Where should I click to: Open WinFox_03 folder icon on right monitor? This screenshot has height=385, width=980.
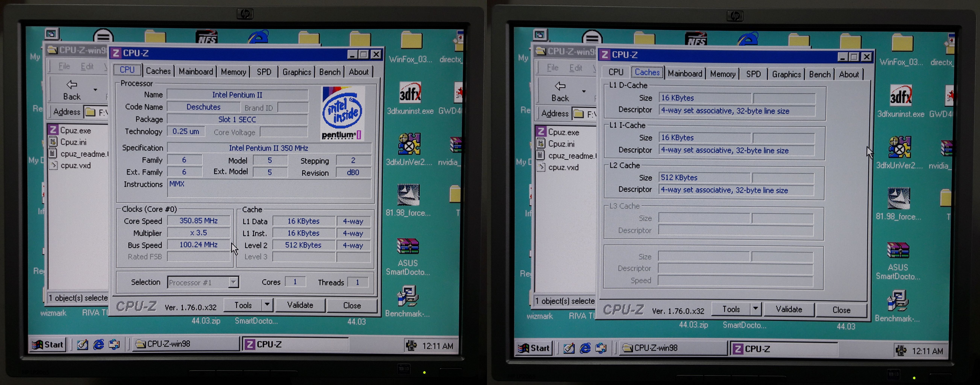coord(902,43)
